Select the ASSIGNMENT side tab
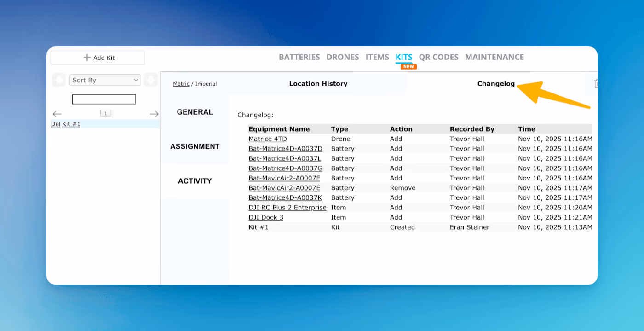This screenshot has width=644, height=331. (x=195, y=146)
